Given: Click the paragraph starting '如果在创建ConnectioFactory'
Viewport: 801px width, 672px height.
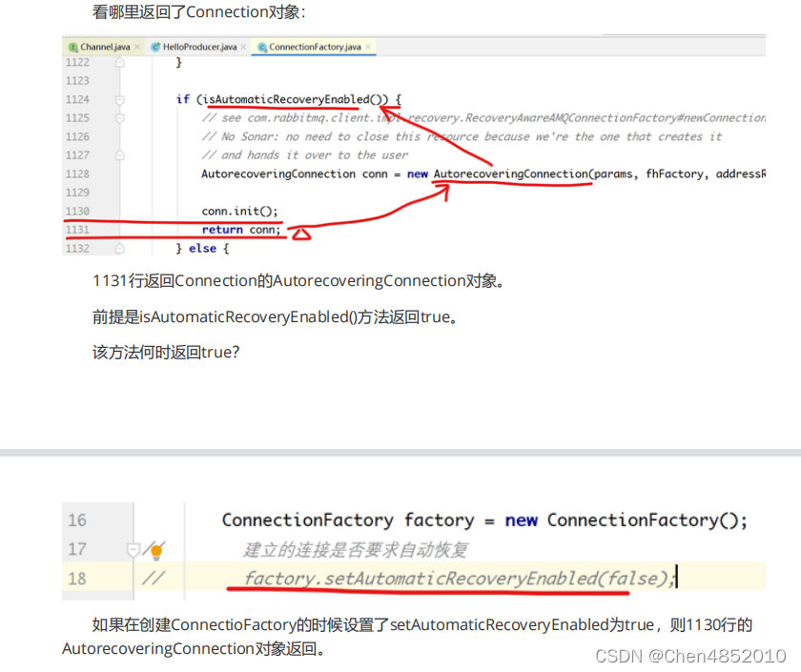Looking at the screenshot, I should tap(407, 637).
